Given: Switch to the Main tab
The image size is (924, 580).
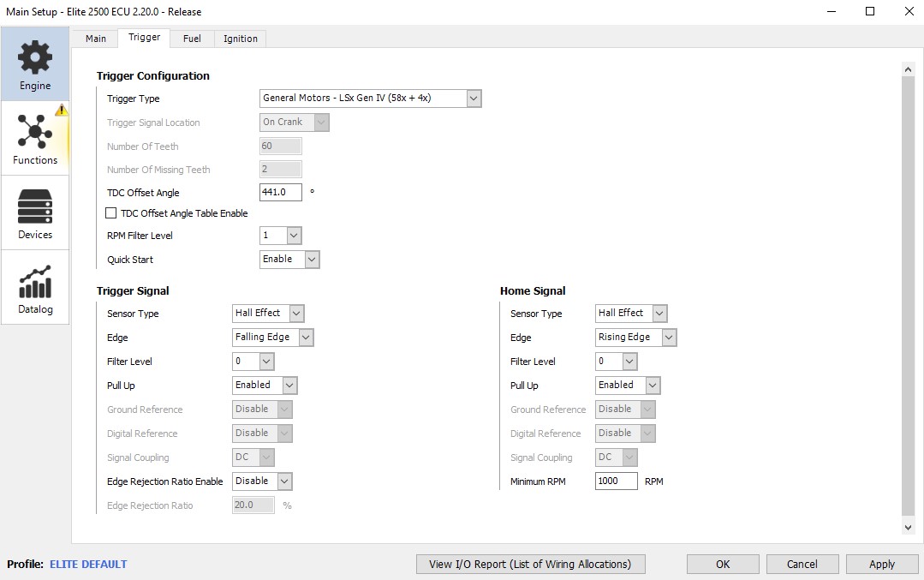Looking at the screenshot, I should tap(95, 39).
